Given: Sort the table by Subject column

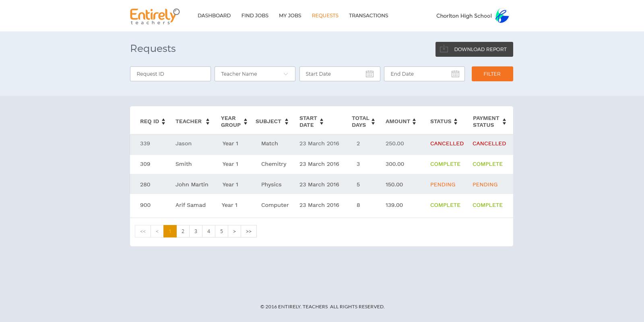Looking at the screenshot, I should (x=287, y=122).
